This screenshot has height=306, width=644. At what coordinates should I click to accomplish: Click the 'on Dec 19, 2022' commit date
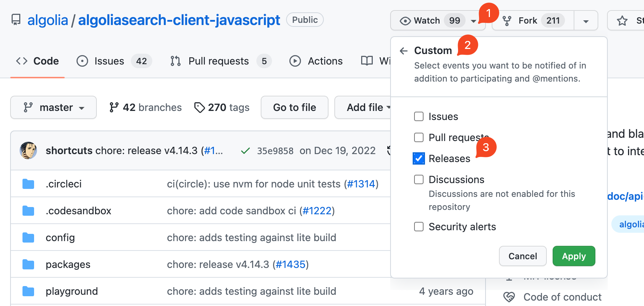point(338,150)
